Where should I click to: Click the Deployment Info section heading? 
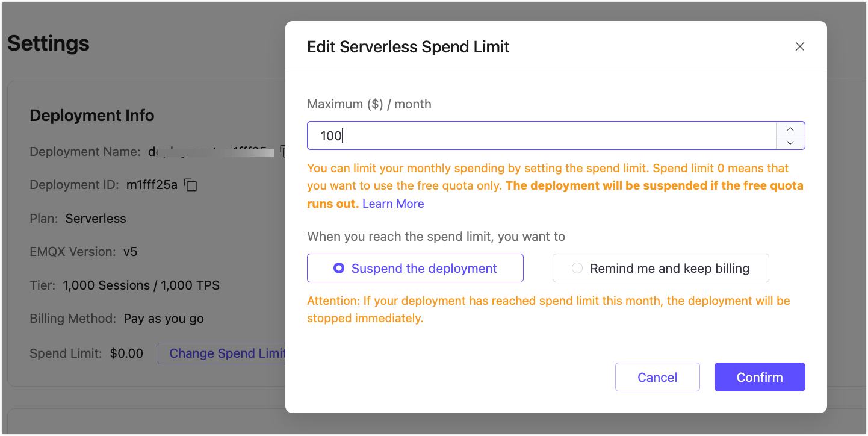(91, 115)
